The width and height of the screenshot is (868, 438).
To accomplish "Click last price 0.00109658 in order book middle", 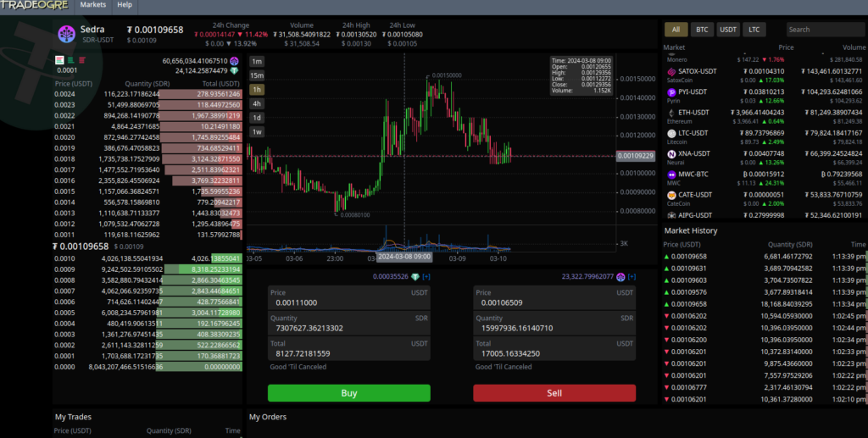I will click(81, 247).
